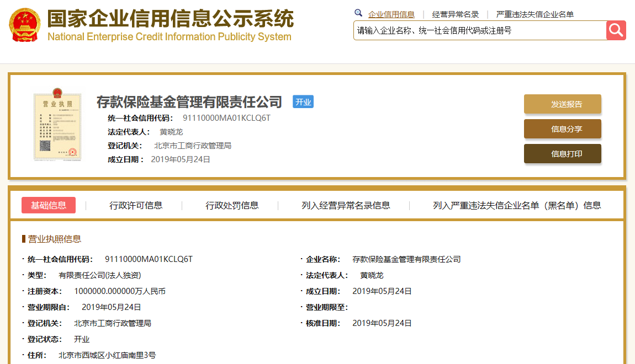Click the 发送报告 button

coord(563,104)
